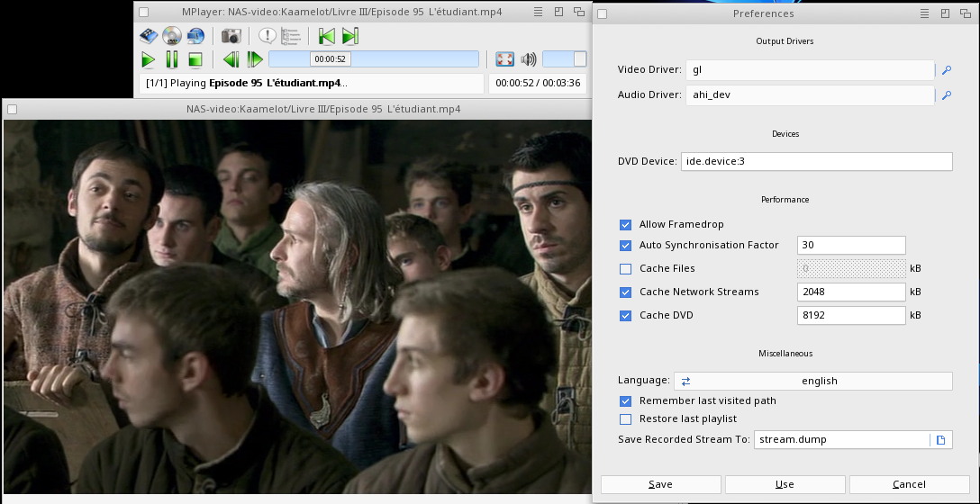
Task: Open a DVD disc from the toolbar
Action: pyautogui.click(x=172, y=36)
